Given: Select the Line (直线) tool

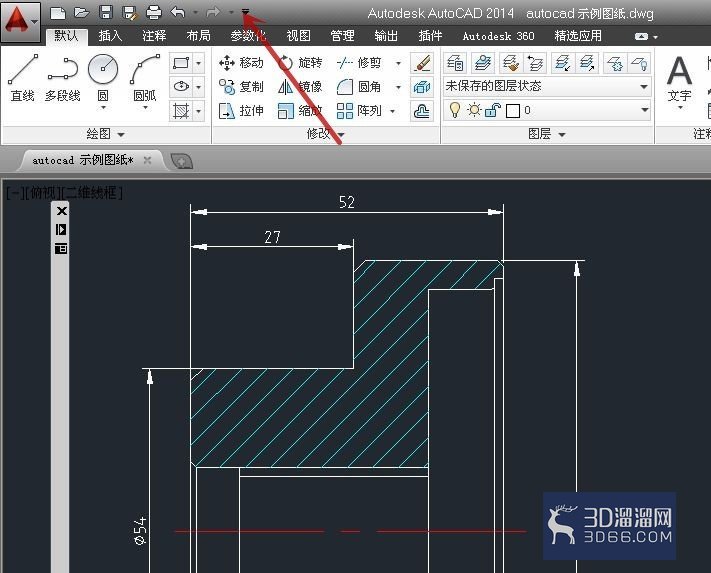Looking at the screenshot, I should (22, 78).
